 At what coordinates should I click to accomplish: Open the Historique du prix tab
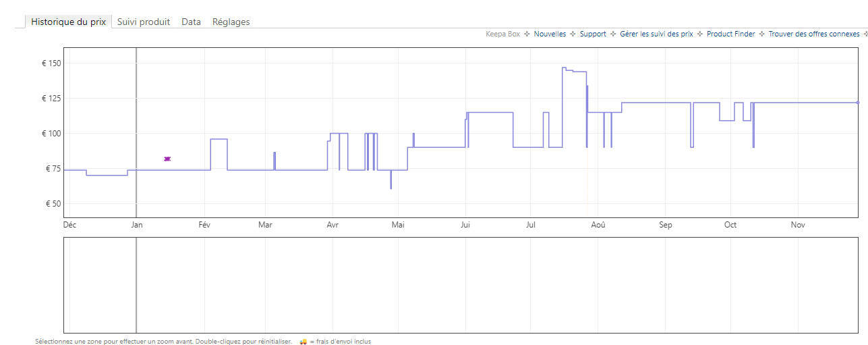(x=69, y=22)
